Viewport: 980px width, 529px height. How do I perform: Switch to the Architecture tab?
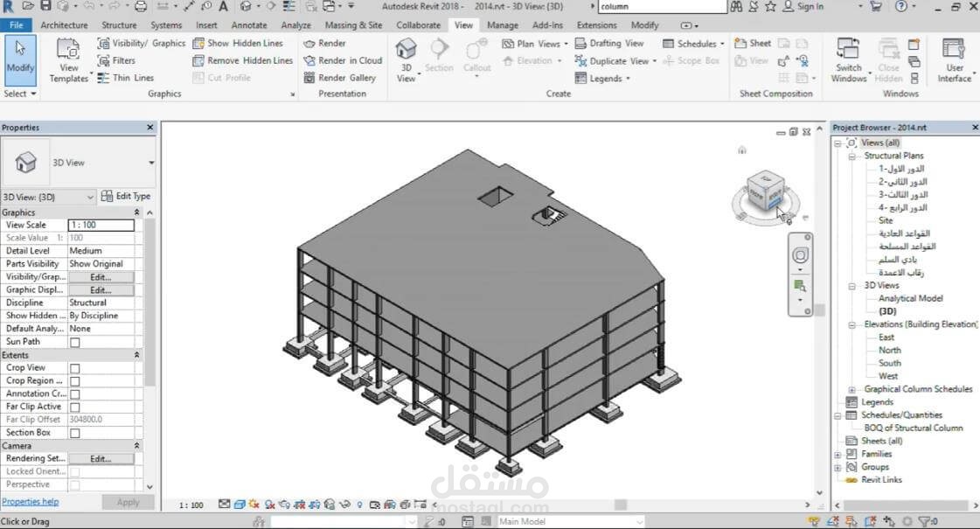(x=64, y=25)
